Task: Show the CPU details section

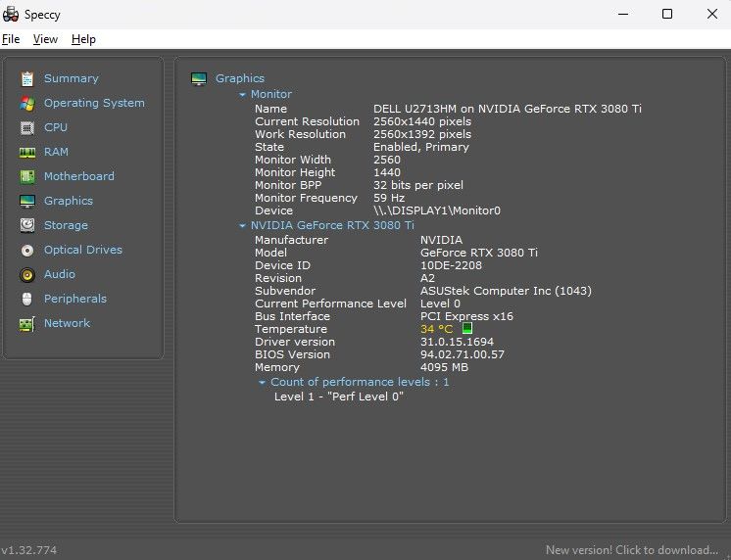Action: coord(56,127)
